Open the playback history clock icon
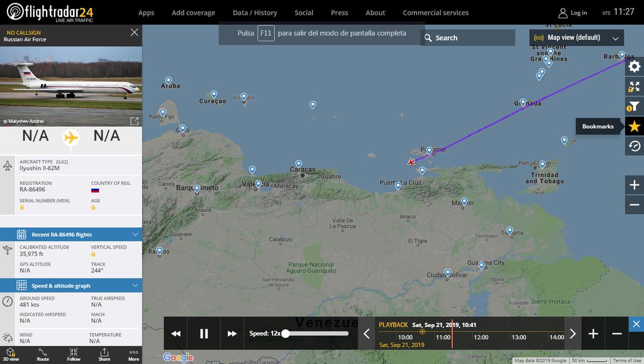This screenshot has height=364, width=644. [634, 146]
